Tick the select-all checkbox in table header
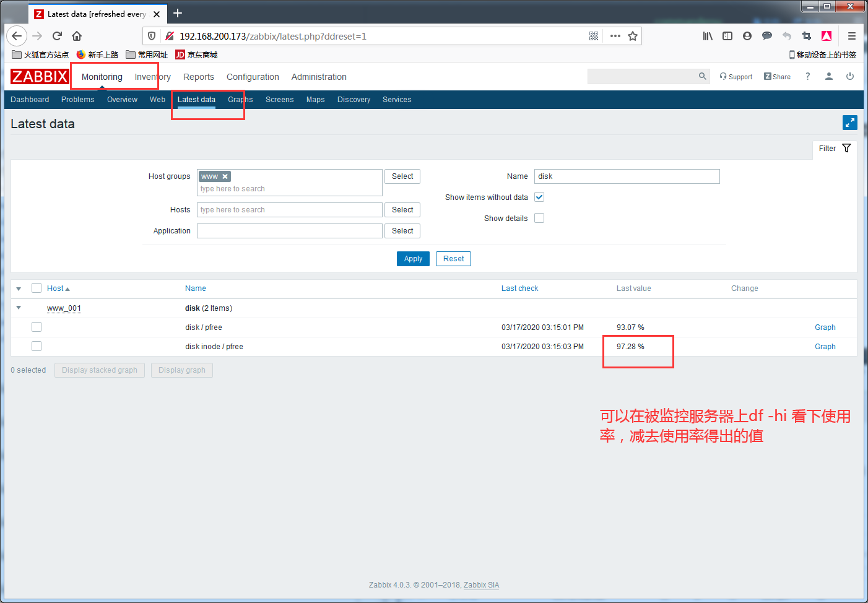 coord(37,288)
